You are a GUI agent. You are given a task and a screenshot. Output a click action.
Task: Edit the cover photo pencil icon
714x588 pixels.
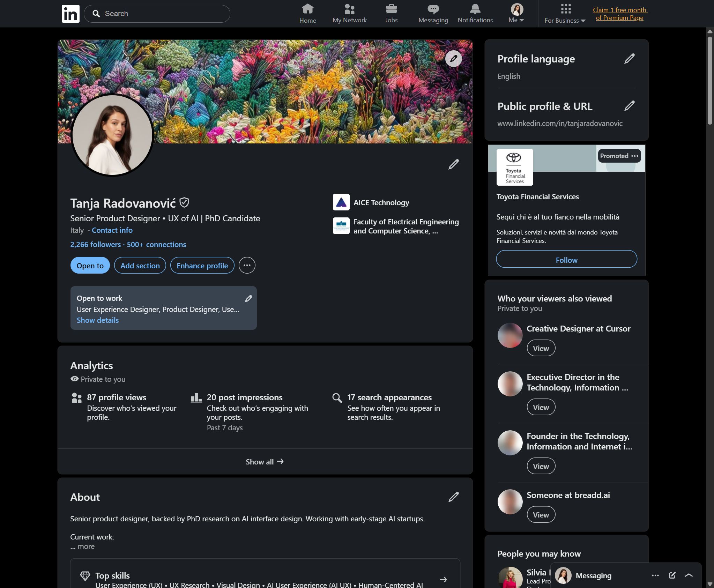point(453,59)
